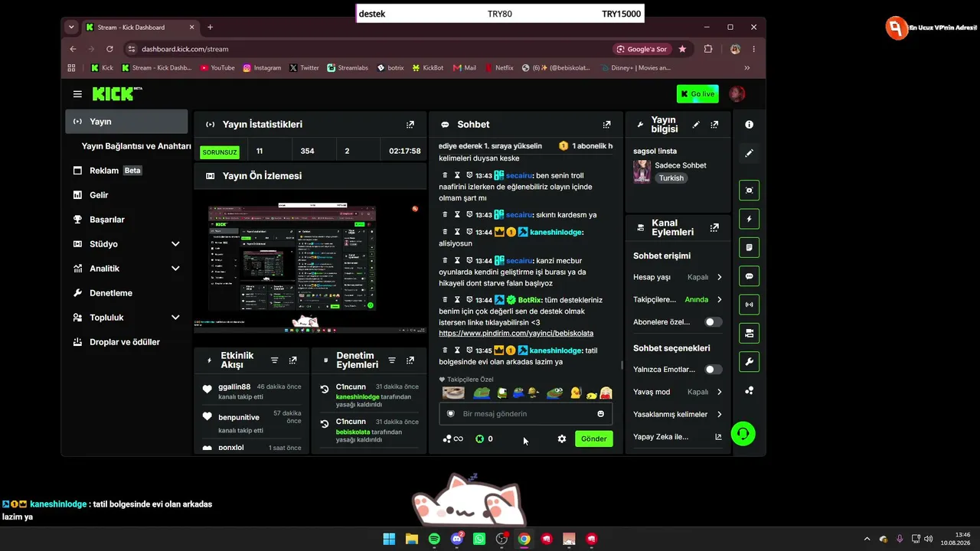Open Spotify from the taskbar

click(434, 539)
